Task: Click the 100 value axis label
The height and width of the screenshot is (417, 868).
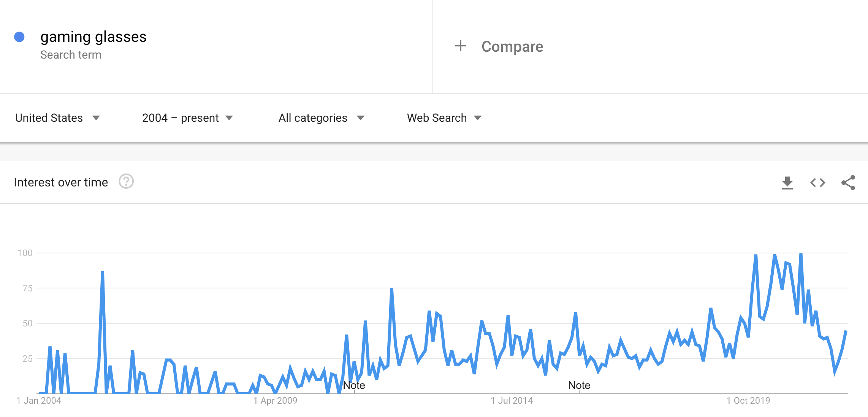Action: click(x=25, y=253)
